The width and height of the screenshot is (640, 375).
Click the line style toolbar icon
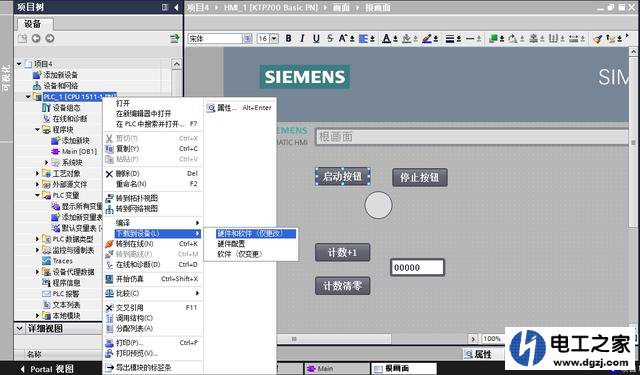tap(471, 38)
